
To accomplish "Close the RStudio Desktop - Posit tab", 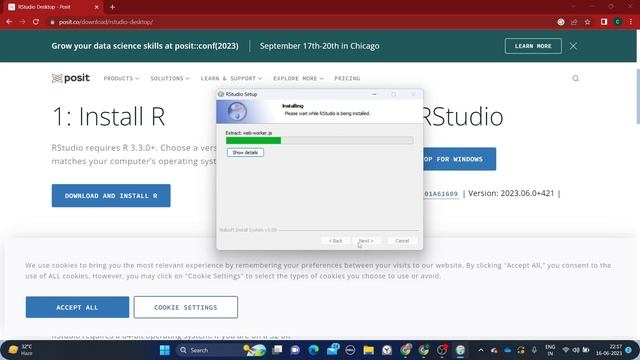I will (97, 7).
